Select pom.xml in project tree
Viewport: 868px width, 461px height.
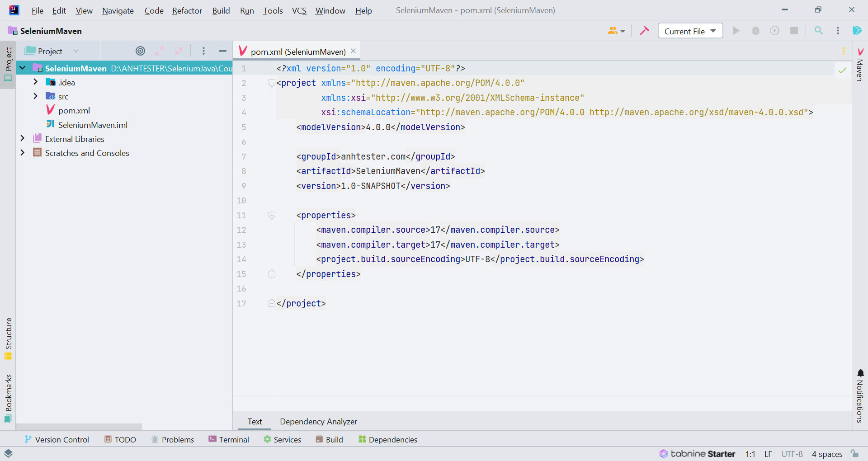(74, 110)
